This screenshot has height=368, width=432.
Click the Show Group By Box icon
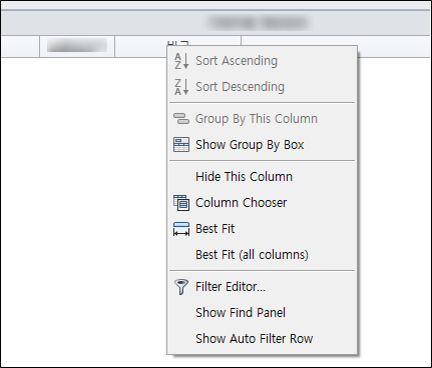coord(181,145)
